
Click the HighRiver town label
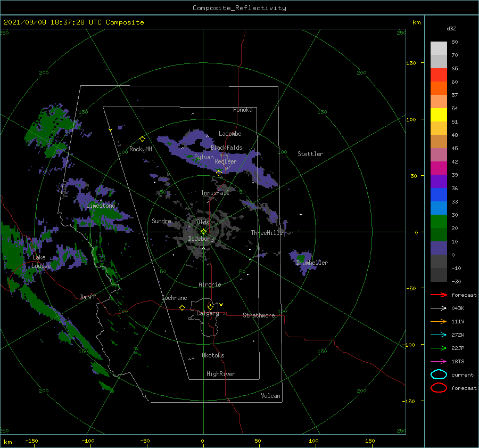pyautogui.click(x=221, y=374)
